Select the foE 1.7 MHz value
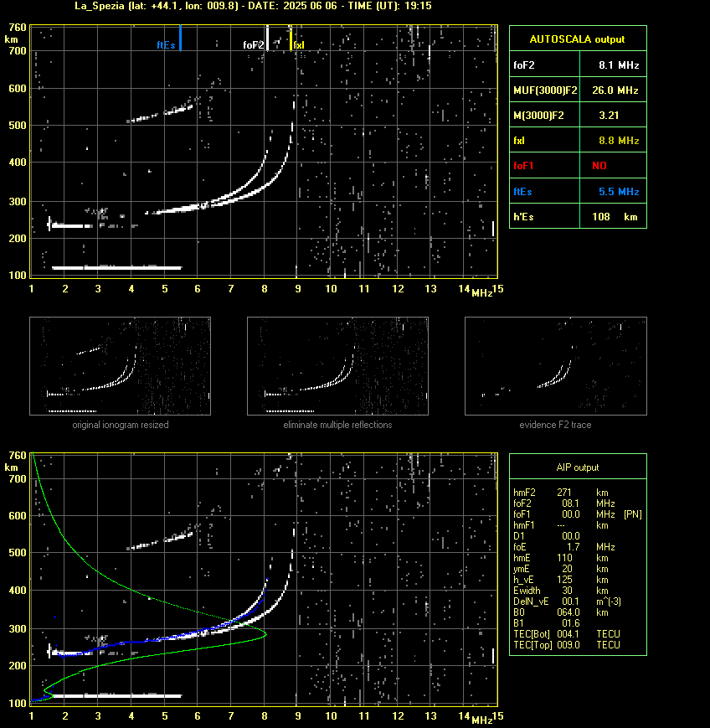 [x=591, y=547]
